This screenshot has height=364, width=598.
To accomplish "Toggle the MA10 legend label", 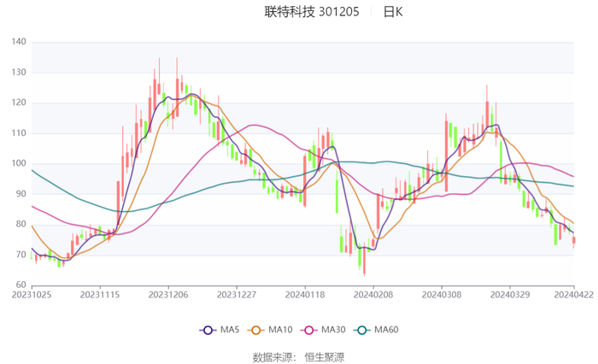I will [280, 330].
